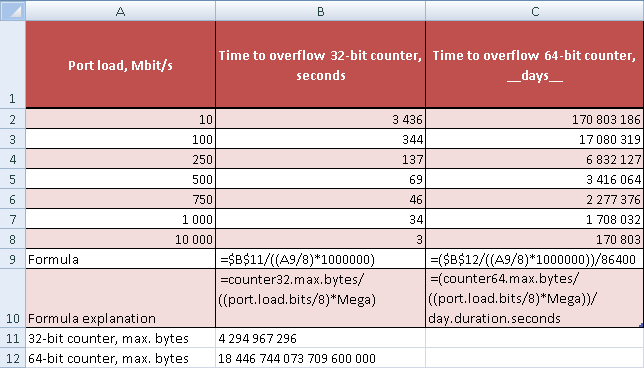Screen dimensions: 644x368
Task: Select row 11 header
Action: (x=13, y=338)
